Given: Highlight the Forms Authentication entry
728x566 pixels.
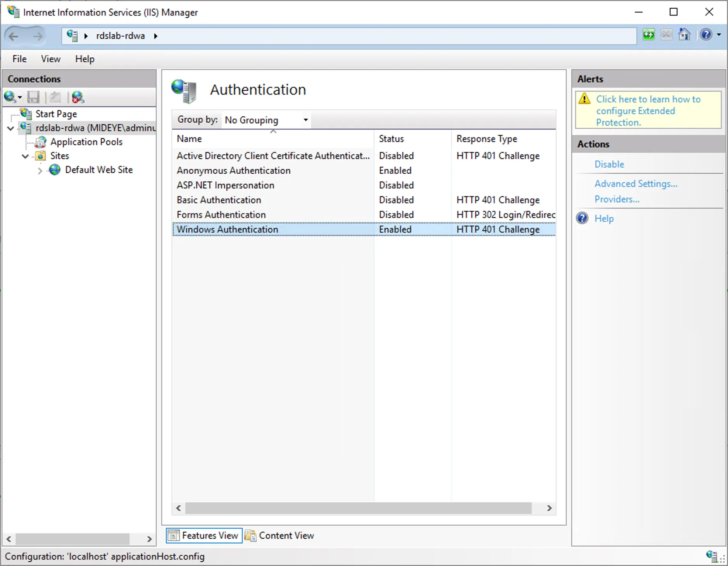Looking at the screenshot, I should [x=221, y=214].
